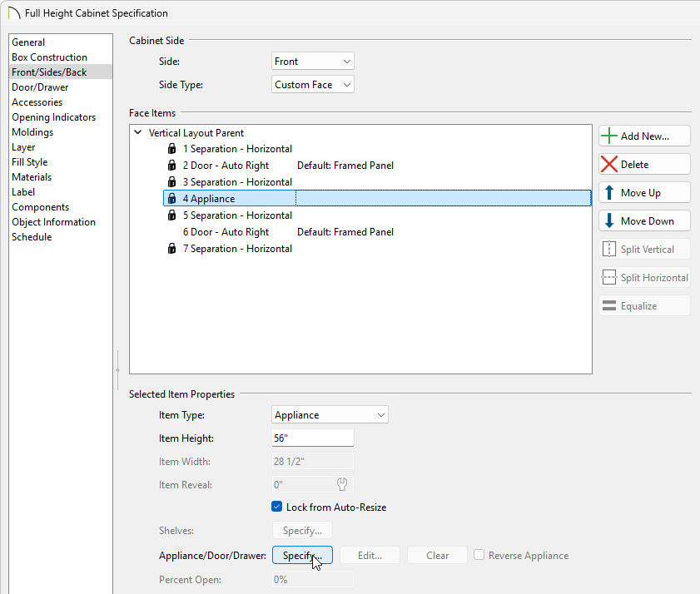Image resolution: width=700 pixels, height=594 pixels.
Task: Click the Move Down arrow icon
Action: tap(609, 221)
